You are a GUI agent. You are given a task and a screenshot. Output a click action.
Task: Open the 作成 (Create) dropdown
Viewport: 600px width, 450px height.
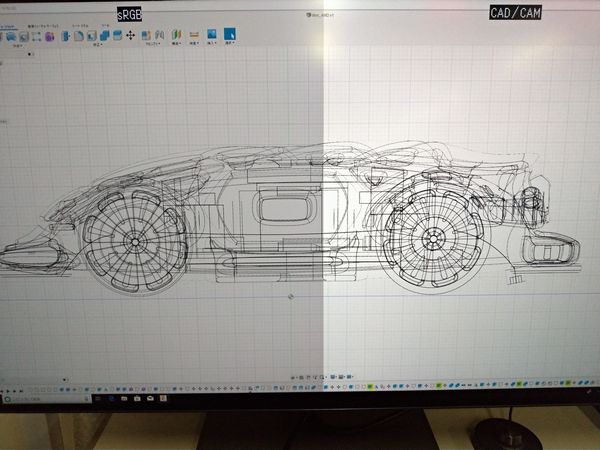(16, 45)
